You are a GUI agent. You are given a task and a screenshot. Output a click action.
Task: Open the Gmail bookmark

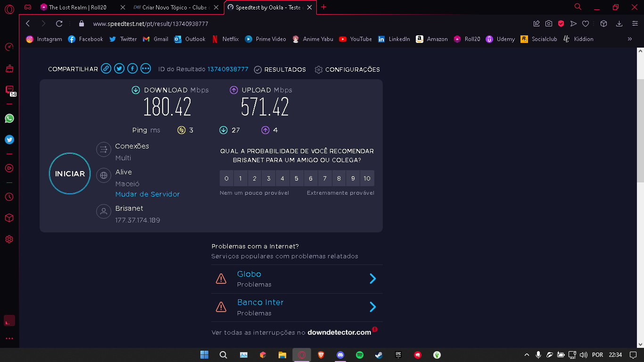coord(156,39)
